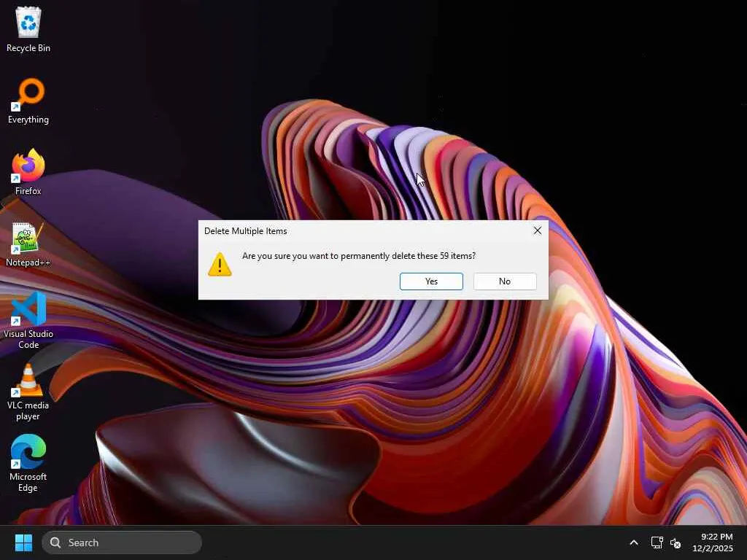Open the Recycle Bin desktop icon

point(28,29)
